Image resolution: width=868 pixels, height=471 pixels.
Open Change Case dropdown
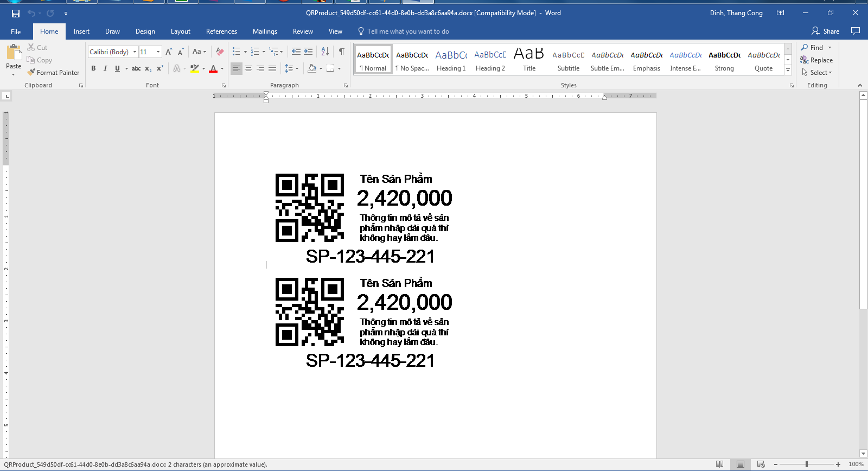(199, 52)
